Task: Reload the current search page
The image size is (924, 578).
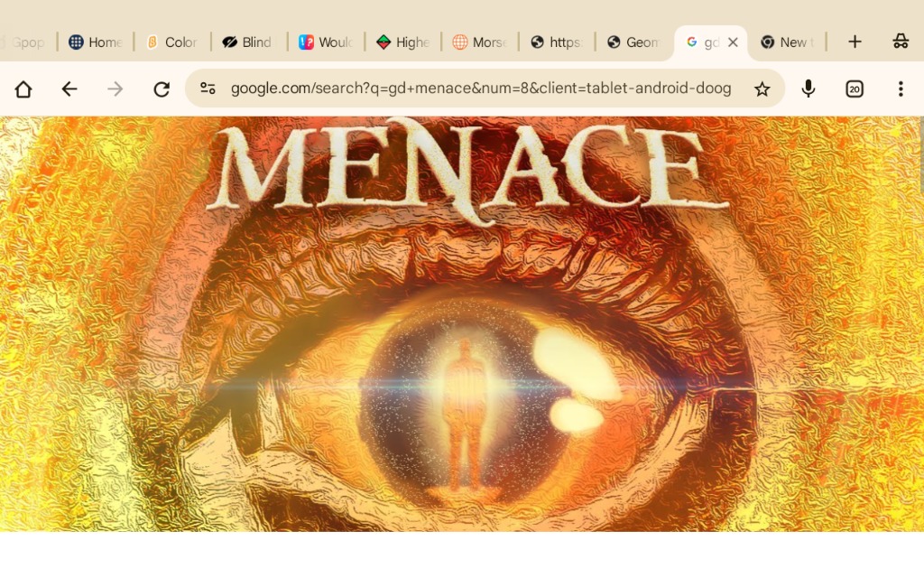Action: pyautogui.click(x=162, y=89)
